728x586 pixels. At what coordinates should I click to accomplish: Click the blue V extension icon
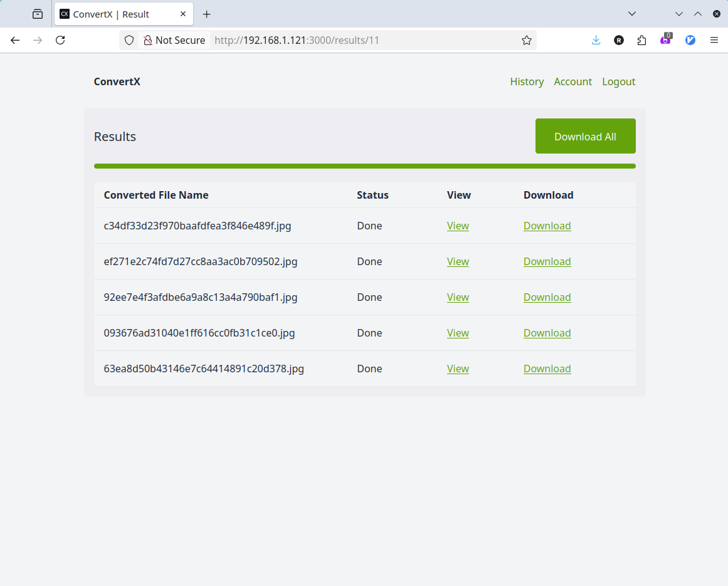pos(690,39)
